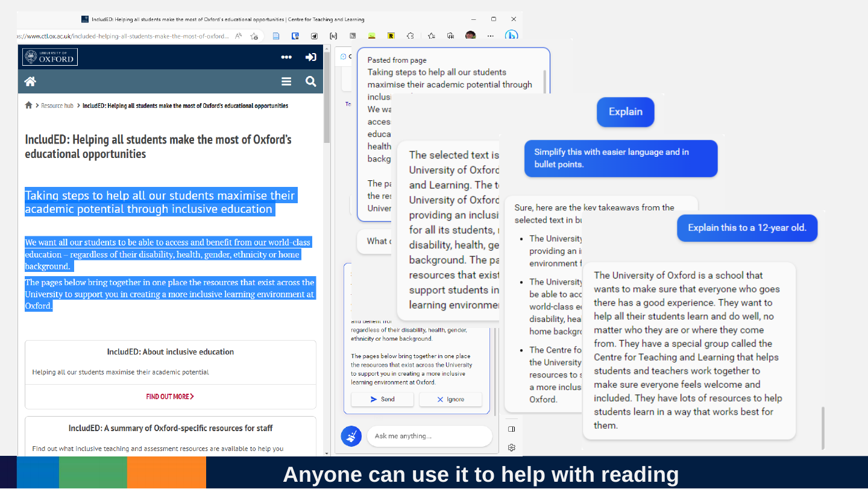Open browser Settings and more menu
The height and width of the screenshot is (489, 868).
(x=491, y=36)
